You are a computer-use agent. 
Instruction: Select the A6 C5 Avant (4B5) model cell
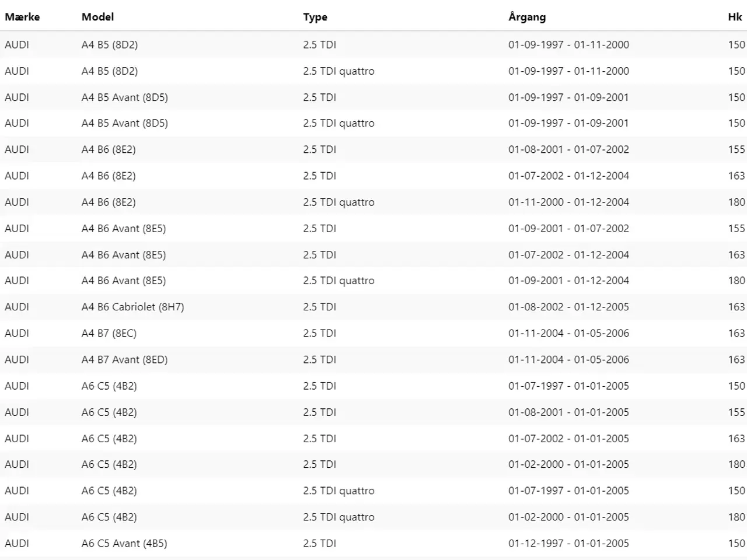(x=124, y=543)
